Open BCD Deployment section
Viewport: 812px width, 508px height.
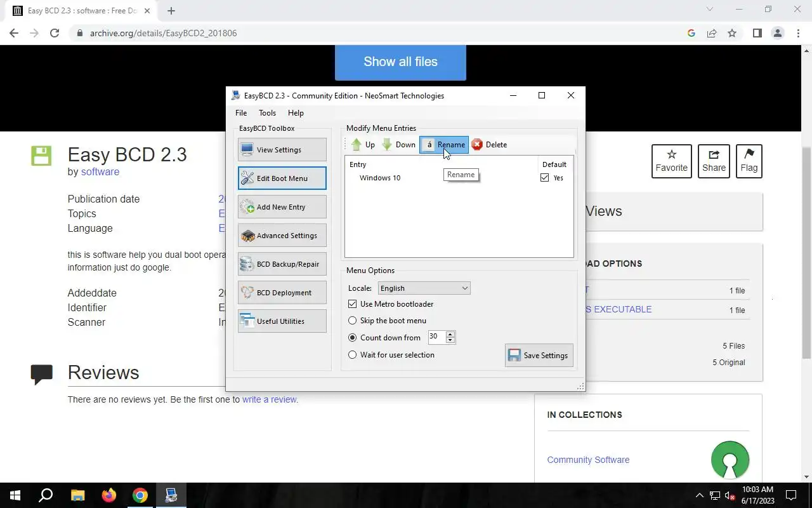click(282, 293)
